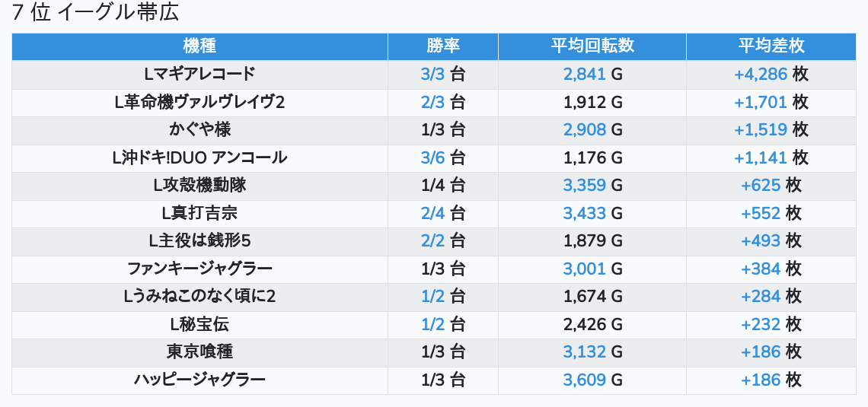Image resolution: width=868 pixels, height=407 pixels.
Task: Click the 機種 column header
Action: pyautogui.click(x=199, y=46)
